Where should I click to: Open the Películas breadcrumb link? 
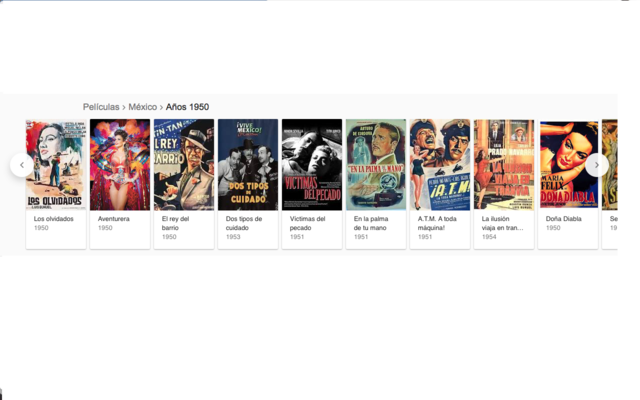tap(101, 107)
